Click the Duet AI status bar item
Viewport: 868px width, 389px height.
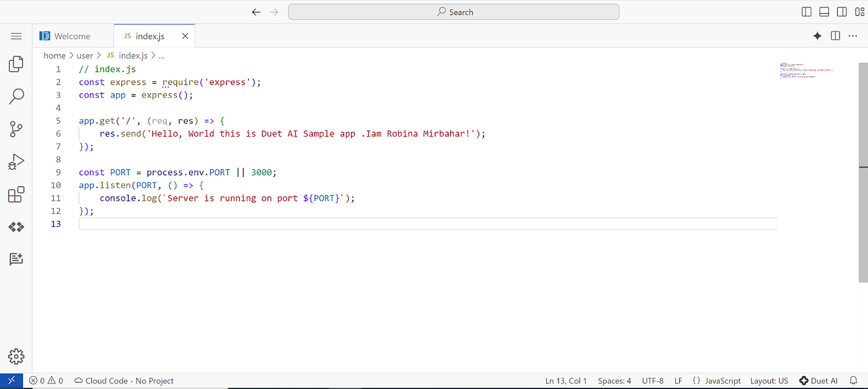818,380
